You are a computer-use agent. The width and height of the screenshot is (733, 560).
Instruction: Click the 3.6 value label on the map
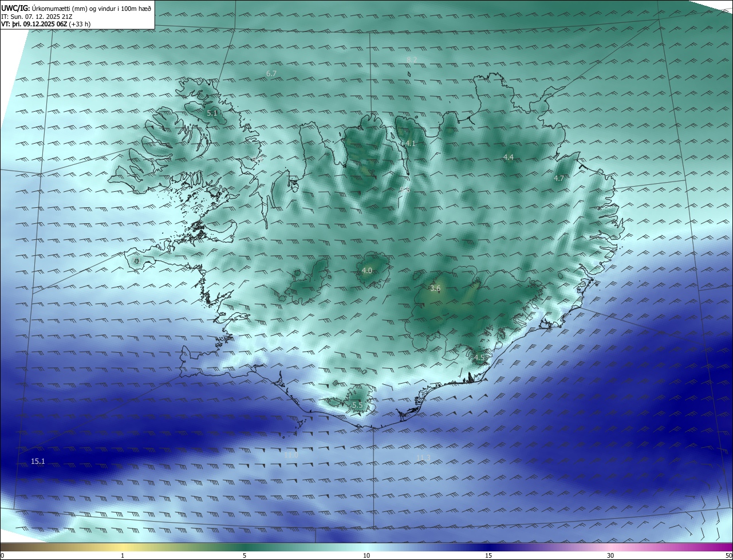(x=435, y=289)
